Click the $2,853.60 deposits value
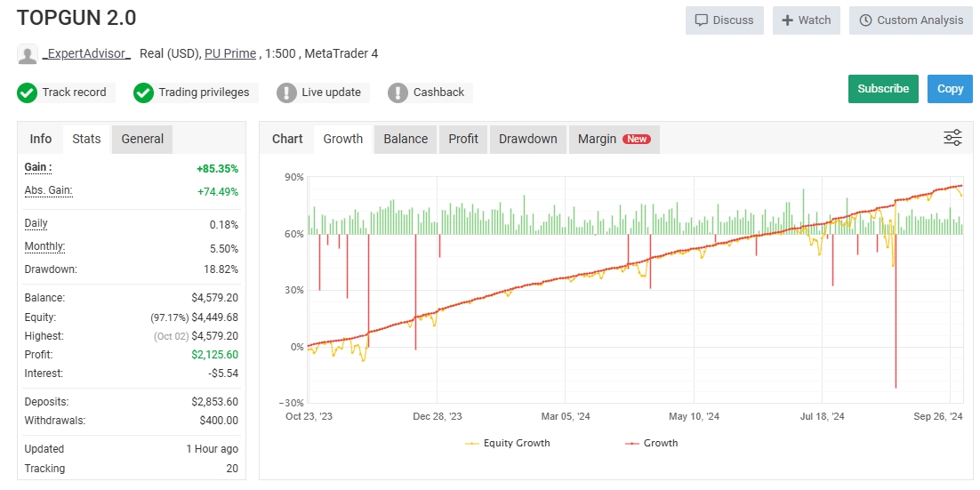Screen dimensions: 980x490 pos(215,402)
